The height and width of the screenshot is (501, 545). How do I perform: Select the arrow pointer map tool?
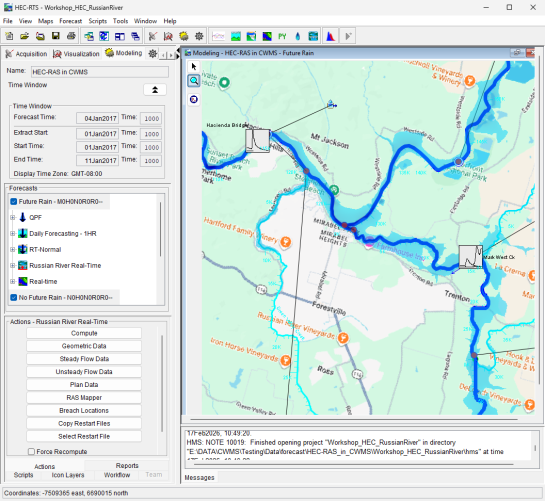coord(194,66)
